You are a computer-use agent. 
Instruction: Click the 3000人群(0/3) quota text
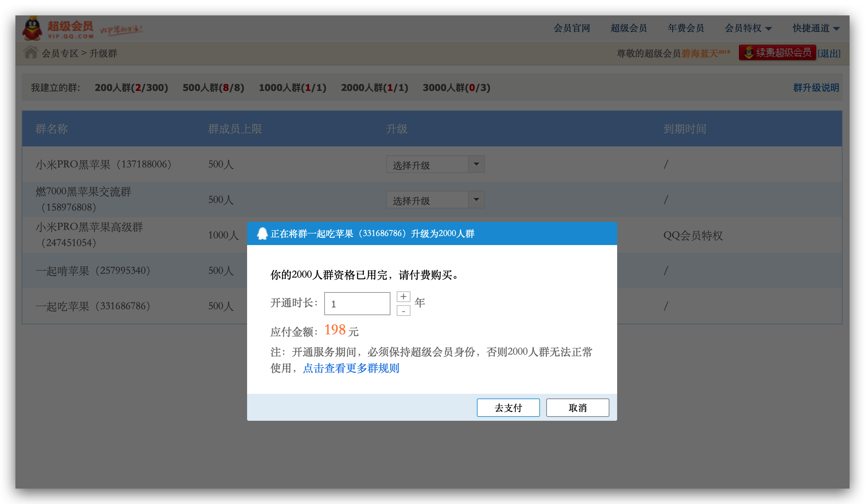pyautogui.click(x=456, y=88)
